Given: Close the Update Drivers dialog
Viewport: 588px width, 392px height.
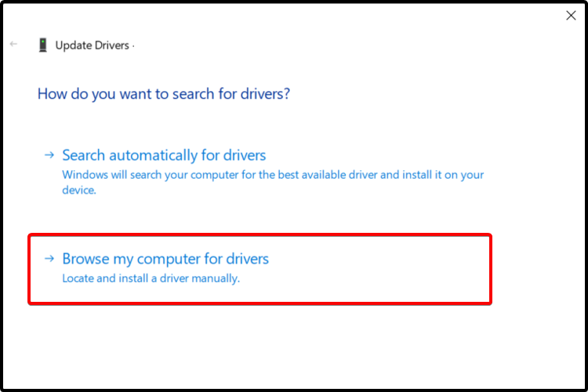Looking at the screenshot, I should [571, 16].
